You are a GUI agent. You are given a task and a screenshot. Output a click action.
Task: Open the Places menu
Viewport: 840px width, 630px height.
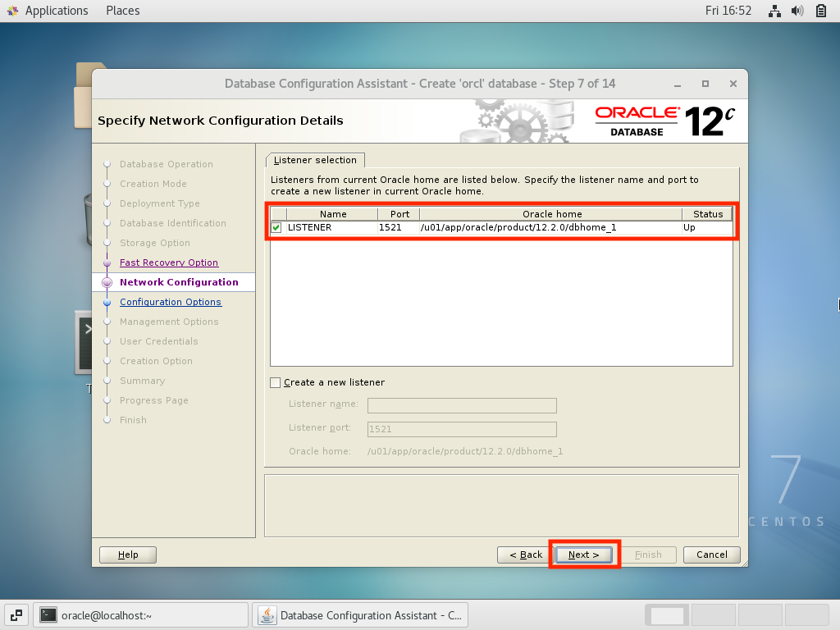coord(123,11)
